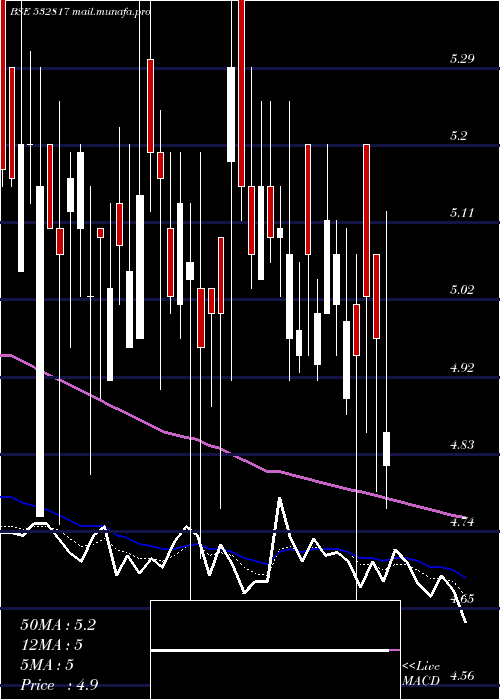Click the 4.92 price axis label

point(462,368)
